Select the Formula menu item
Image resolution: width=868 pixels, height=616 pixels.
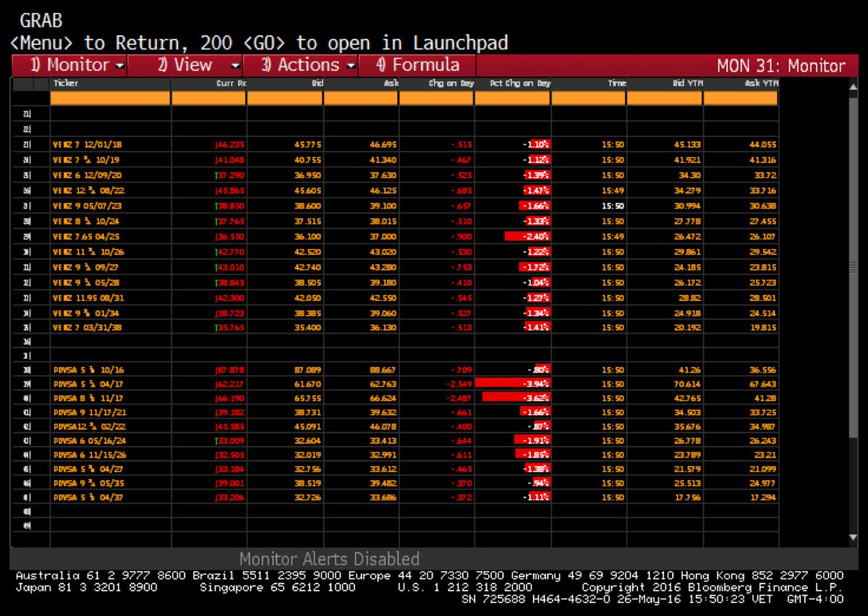(417, 65)
